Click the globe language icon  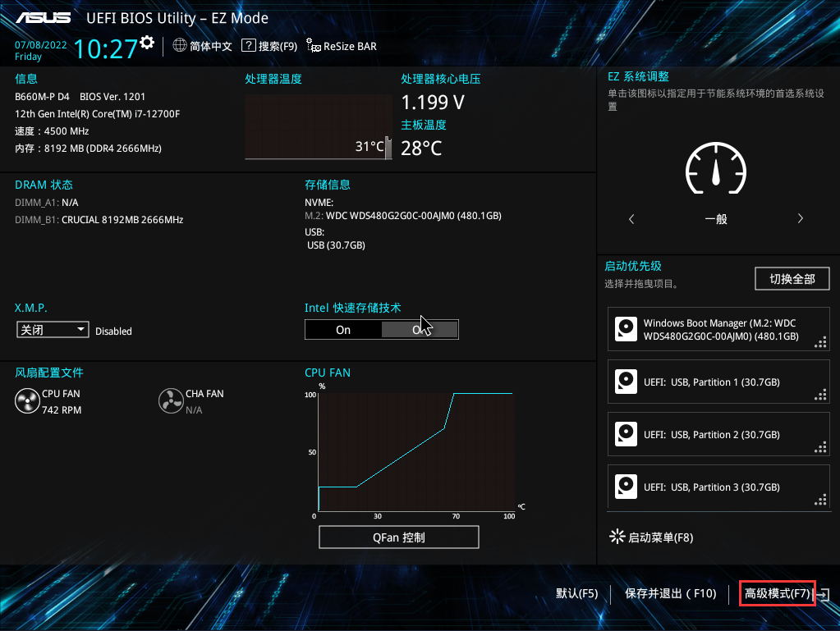tap(180, 46)
